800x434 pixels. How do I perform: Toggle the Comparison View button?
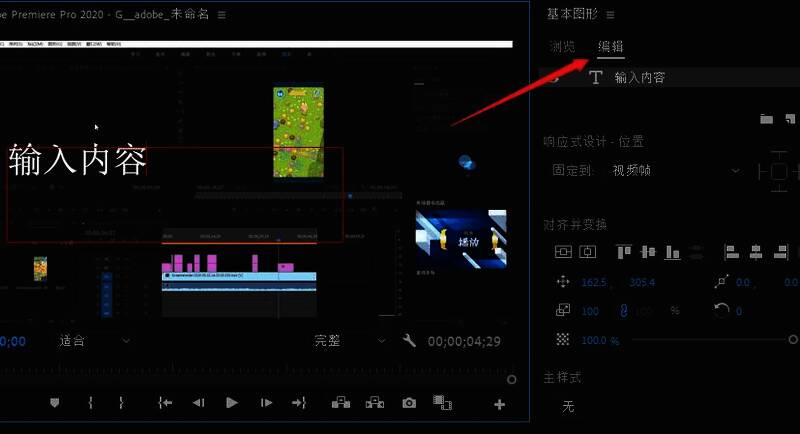441,403
